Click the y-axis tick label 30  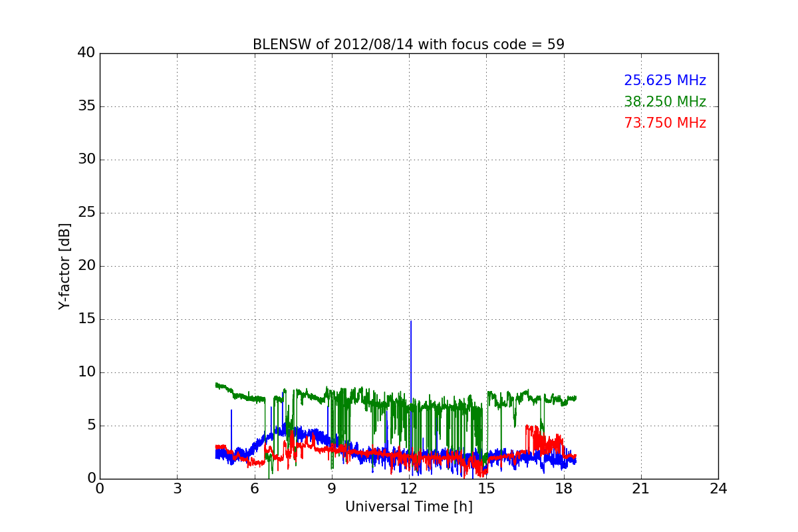point(86,160)
